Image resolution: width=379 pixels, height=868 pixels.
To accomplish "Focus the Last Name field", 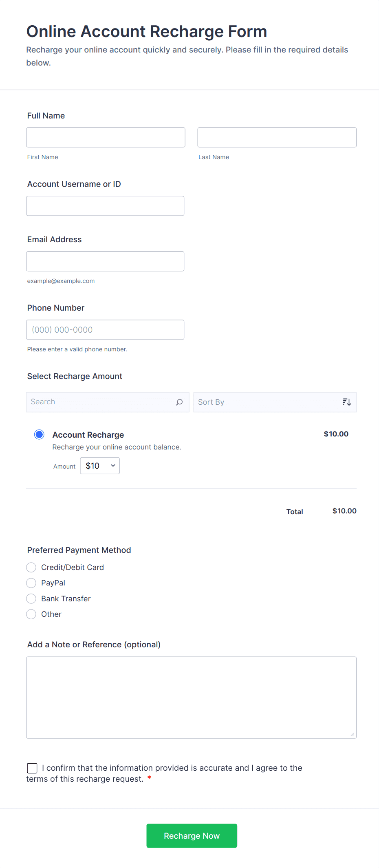I will 277,138.
